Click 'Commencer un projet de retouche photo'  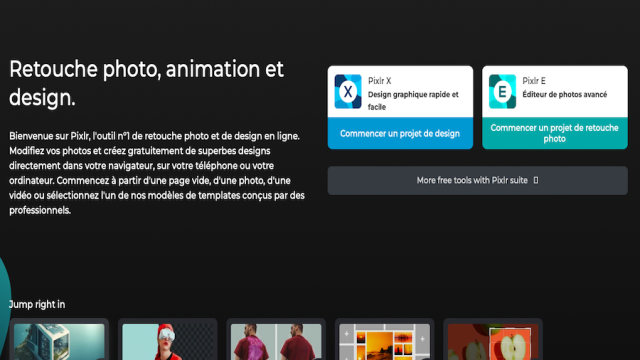pyautogui.click(x=555, y=133)
